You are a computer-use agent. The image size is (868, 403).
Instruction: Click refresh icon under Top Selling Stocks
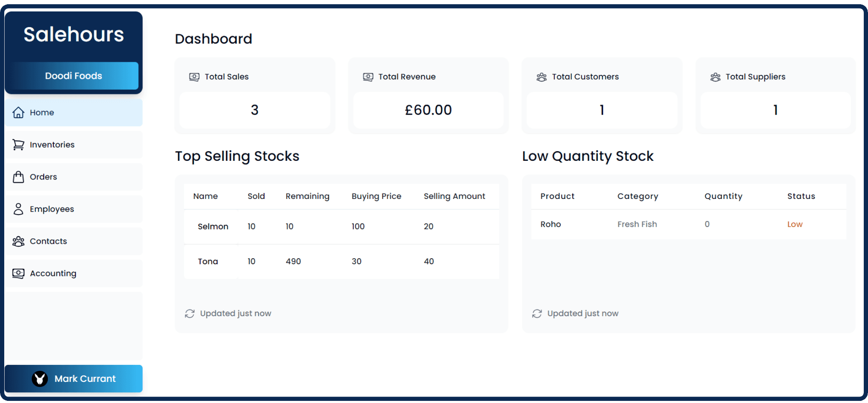tap(189, 314)
